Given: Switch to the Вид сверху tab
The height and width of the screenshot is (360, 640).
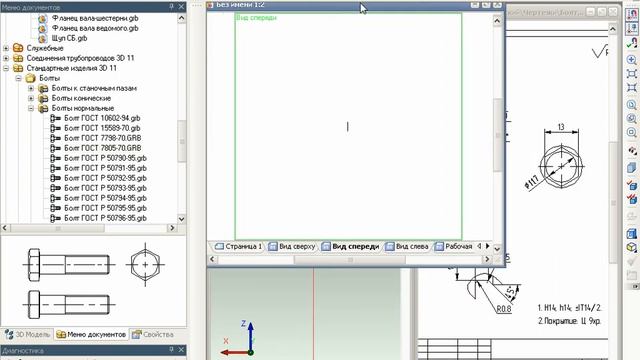Looking at the screenshot, I should (292, 247).
